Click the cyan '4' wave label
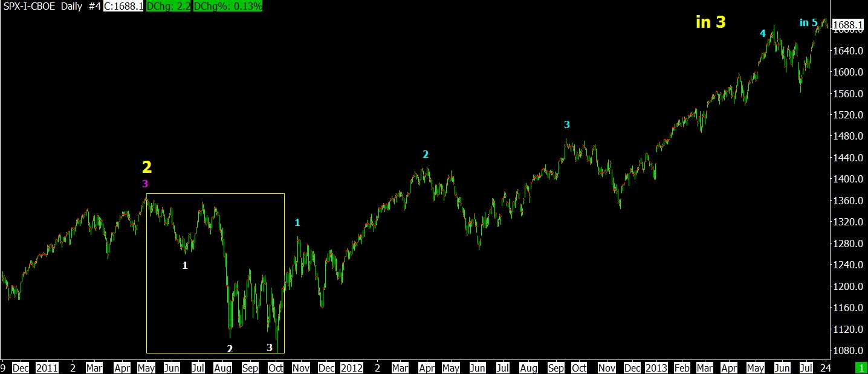This screenshot has height=374, width=868. 763,33
